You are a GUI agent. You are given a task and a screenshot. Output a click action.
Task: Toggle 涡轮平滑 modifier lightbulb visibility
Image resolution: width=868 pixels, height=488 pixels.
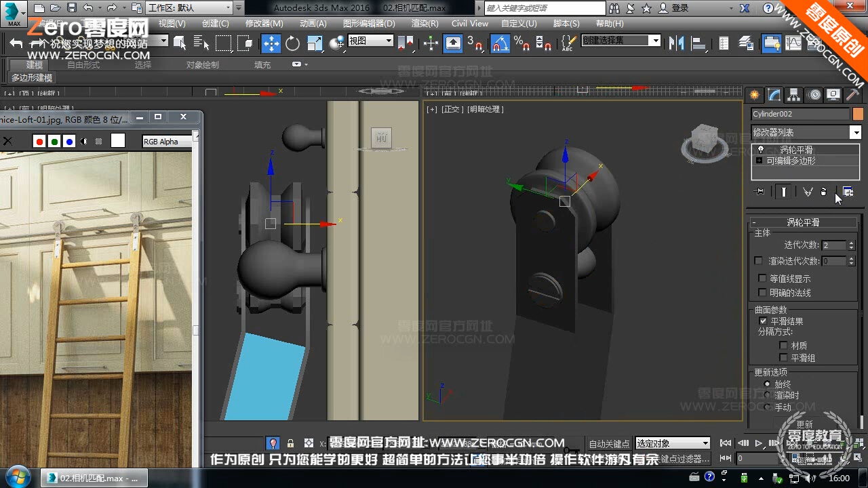point(760,149)
